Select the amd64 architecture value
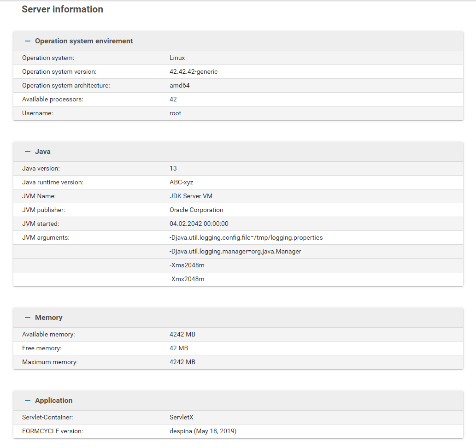 click(179, 86)
